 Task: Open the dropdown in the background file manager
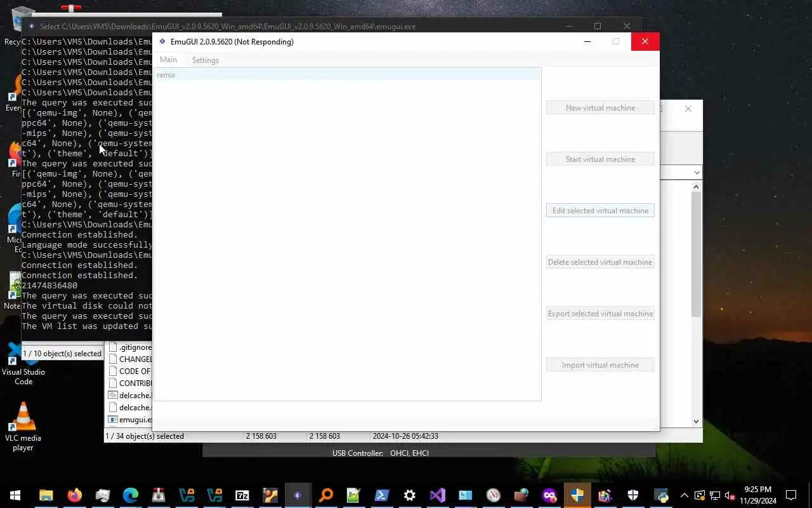697,173
